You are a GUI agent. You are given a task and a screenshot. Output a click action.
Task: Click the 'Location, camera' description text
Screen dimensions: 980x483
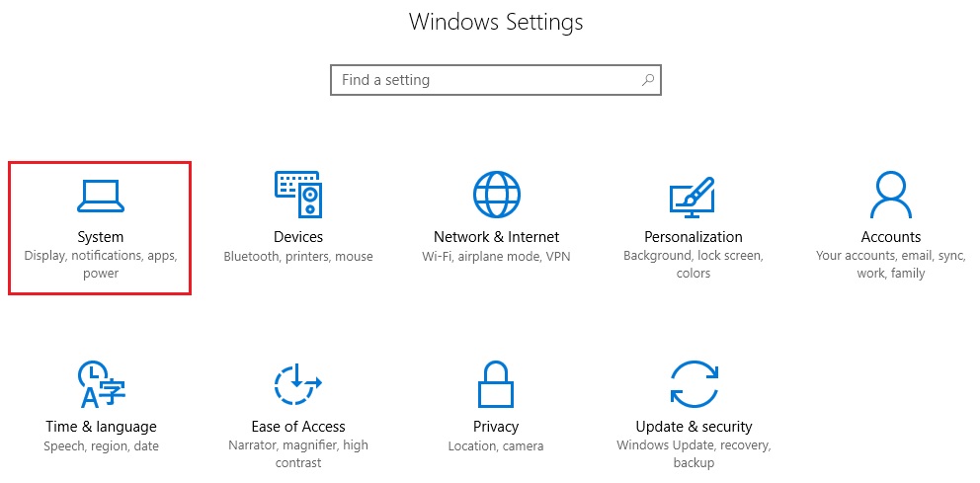coord(496,446)
